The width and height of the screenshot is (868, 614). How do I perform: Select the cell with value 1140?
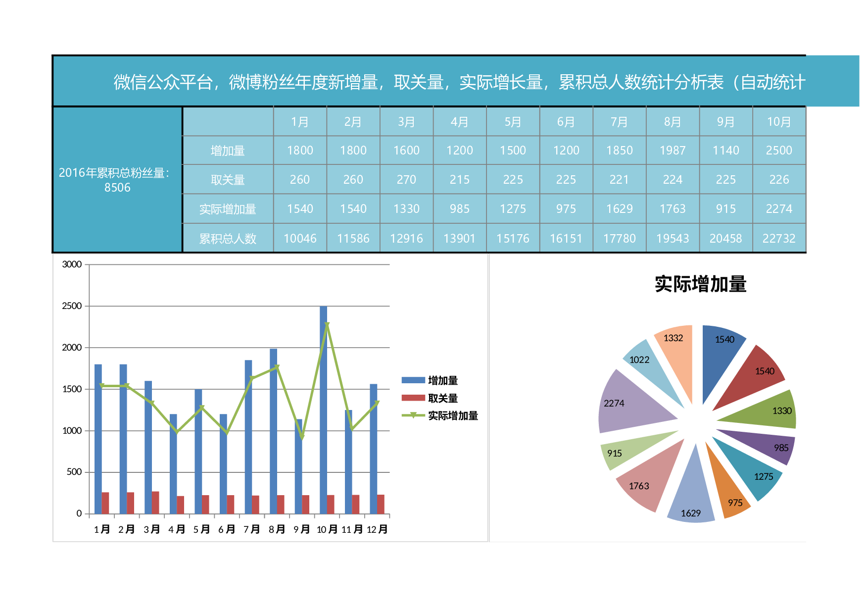point(726,151)
